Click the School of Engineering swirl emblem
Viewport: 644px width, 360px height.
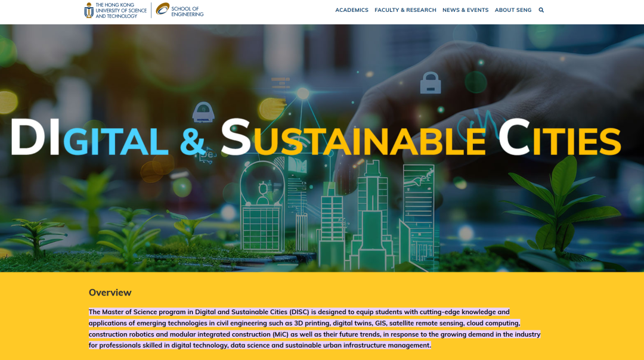click(162, 9)
